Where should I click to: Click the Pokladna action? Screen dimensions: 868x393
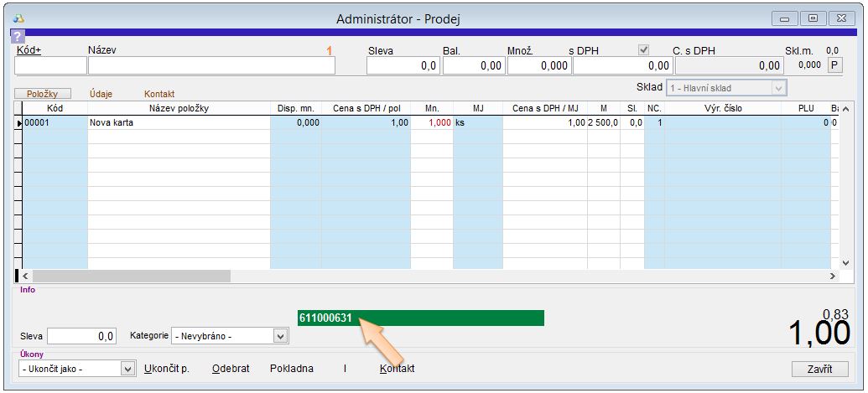click(x=291, y=369)
